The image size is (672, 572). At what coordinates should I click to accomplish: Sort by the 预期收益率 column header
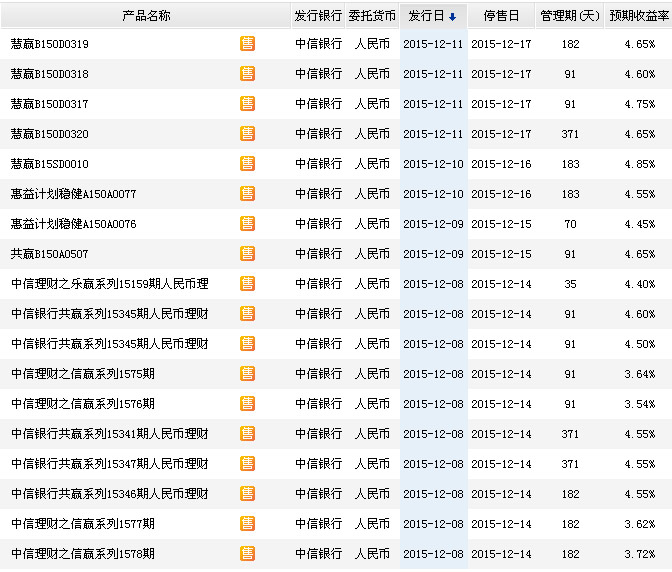[639, 16]
